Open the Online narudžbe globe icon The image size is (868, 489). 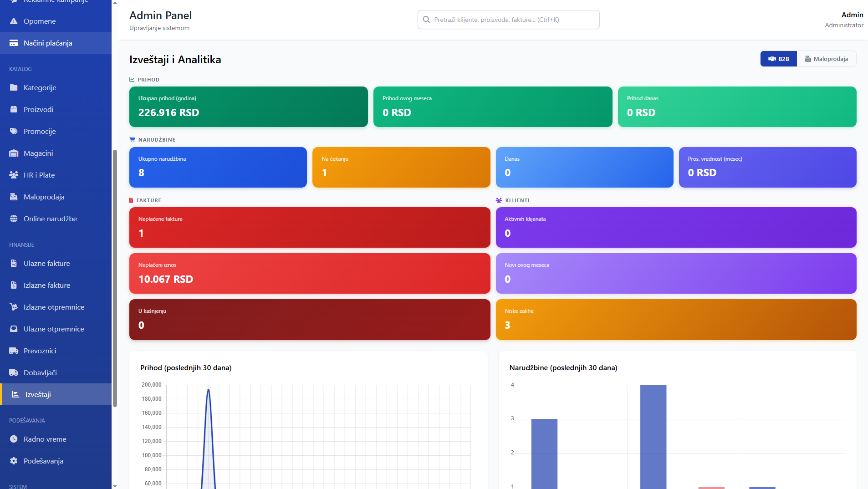(14, 219)
